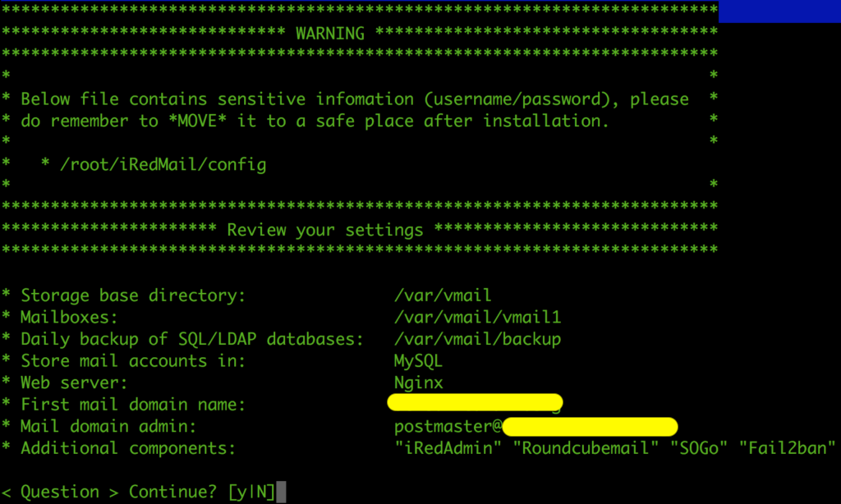Screen dimensions: 841x504
Task: Click the /root/iRedMail/config file path
Action: (x=163, y=165)
